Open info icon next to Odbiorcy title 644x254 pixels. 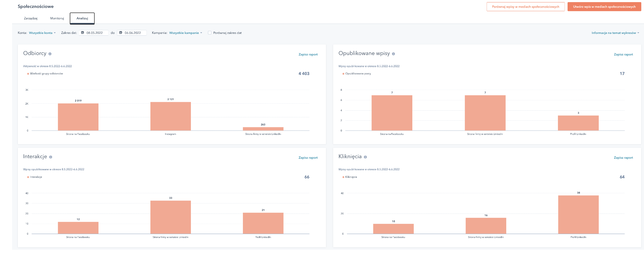[50, 54]
